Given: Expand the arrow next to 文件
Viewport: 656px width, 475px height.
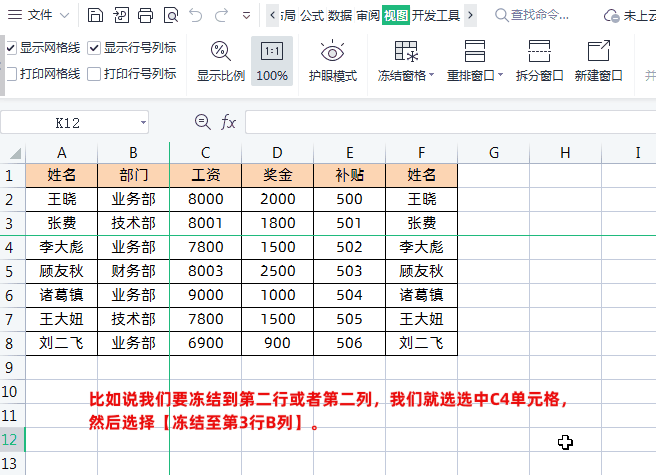Looking at the screenshot, I should [64, 15].
